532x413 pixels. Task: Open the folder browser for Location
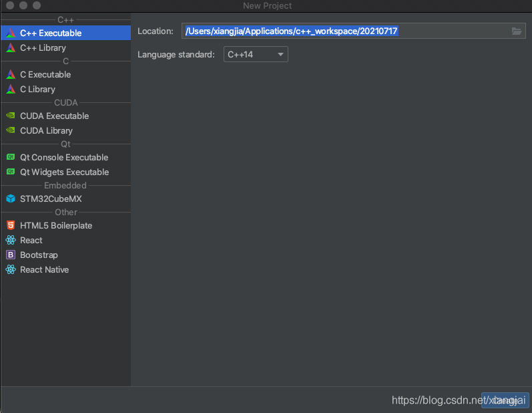(517, 31)
